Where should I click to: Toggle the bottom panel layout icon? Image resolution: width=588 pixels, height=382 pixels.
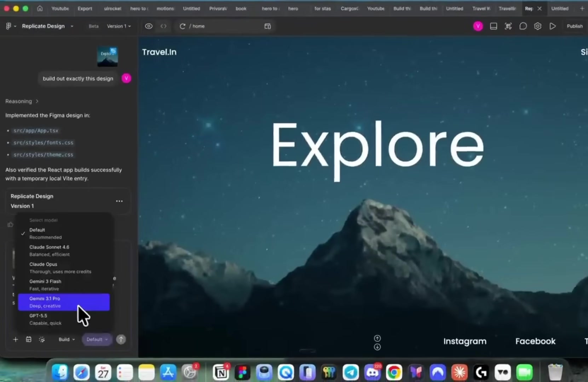493,26
